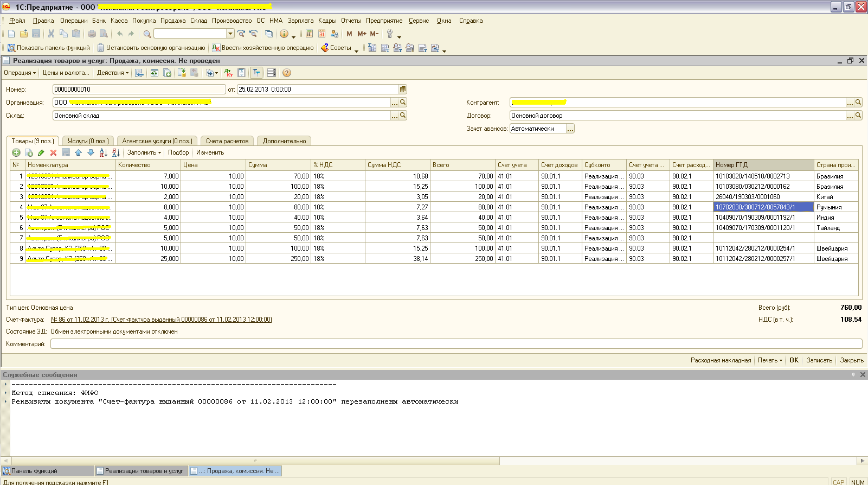Close the Служебные сообщения panel

[863, 375]
